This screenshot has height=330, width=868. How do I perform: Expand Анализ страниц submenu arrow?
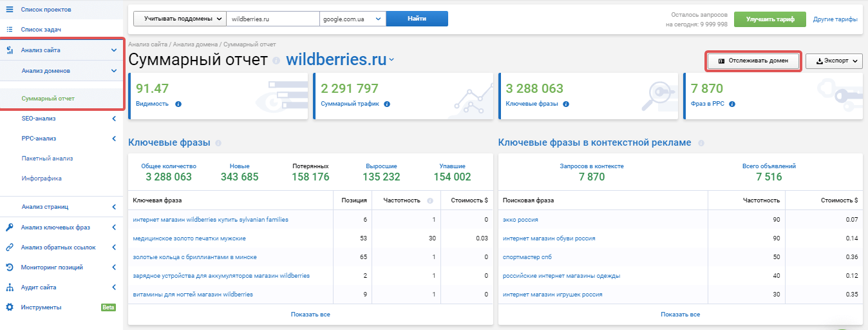point(114,207)
